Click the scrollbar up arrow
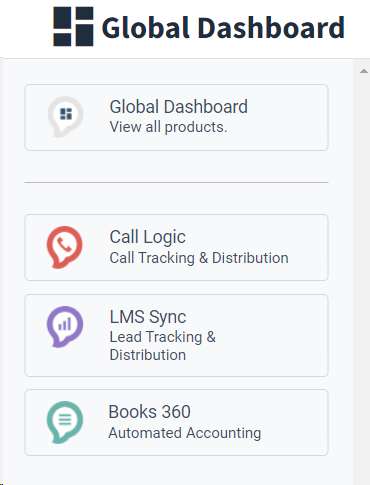The width and height of the screenshot is (370, 485). pyautogui.click(x=364, y=71)
